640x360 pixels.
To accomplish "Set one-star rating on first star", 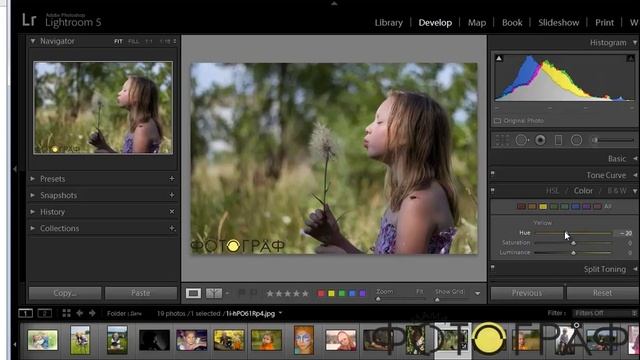I will click(x=270, y=293).
